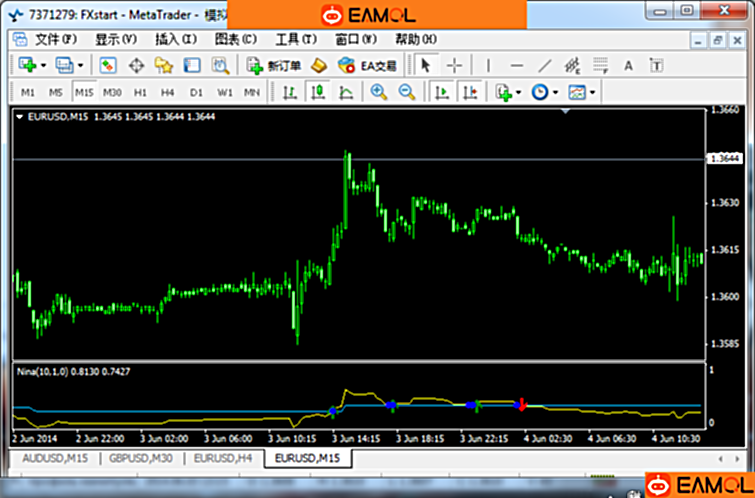Select the Crosshair tool

tap(454, 65)
